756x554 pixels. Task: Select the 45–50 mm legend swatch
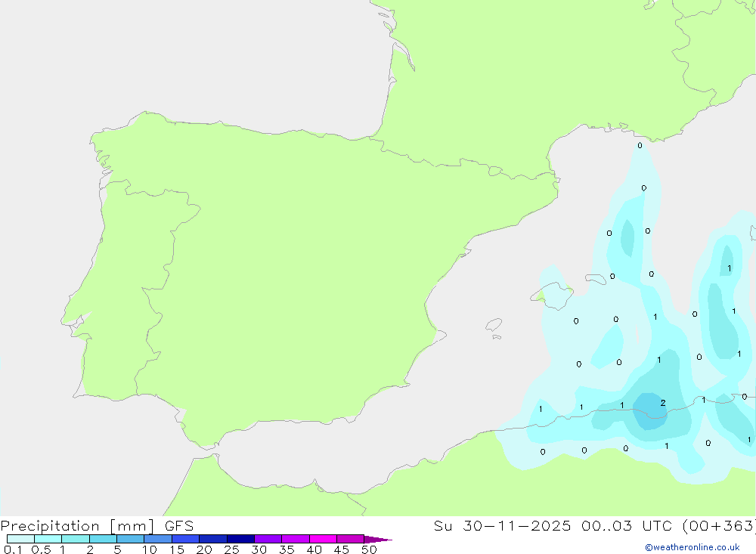coord(351,539)
